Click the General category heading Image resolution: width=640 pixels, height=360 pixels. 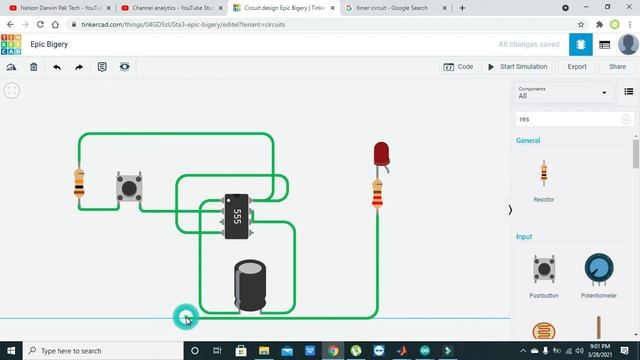pyautogui.click(x=528, y=140)
